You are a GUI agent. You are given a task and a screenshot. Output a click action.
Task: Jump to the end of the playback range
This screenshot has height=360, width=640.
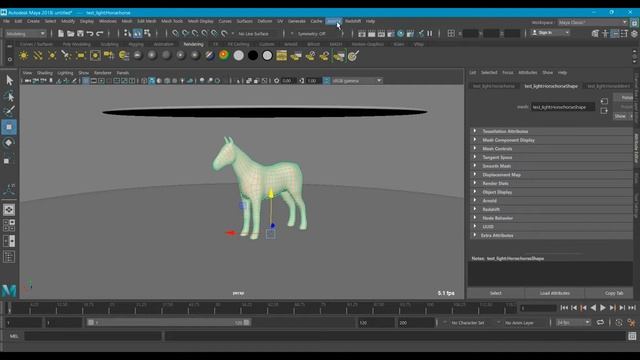click(632, 308)
